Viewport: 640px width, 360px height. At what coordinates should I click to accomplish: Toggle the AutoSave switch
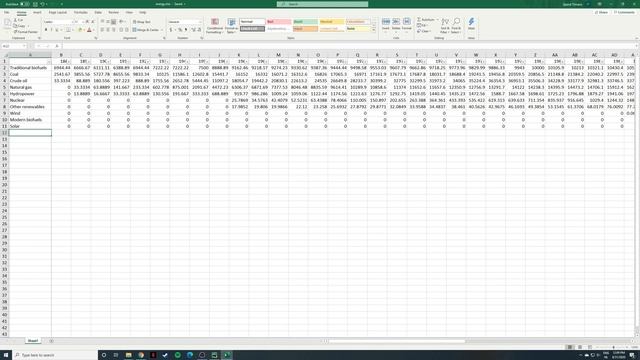tap(24, 4)
